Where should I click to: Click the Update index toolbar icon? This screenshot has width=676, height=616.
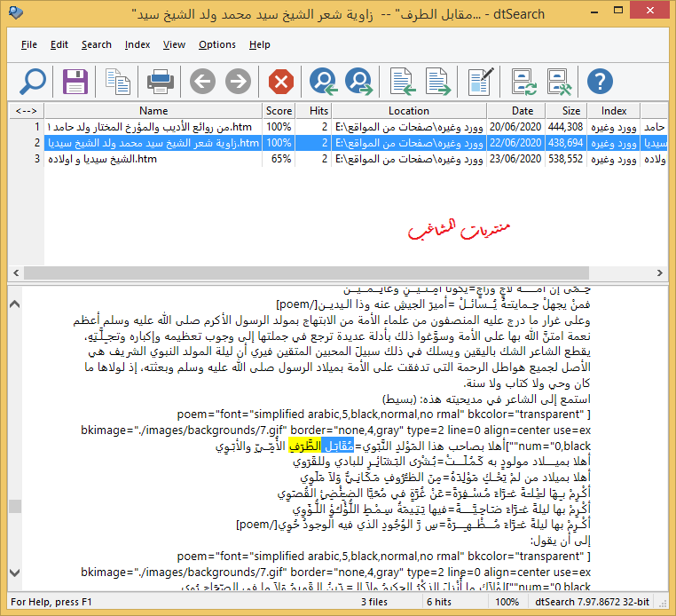(x=523, y=83)
